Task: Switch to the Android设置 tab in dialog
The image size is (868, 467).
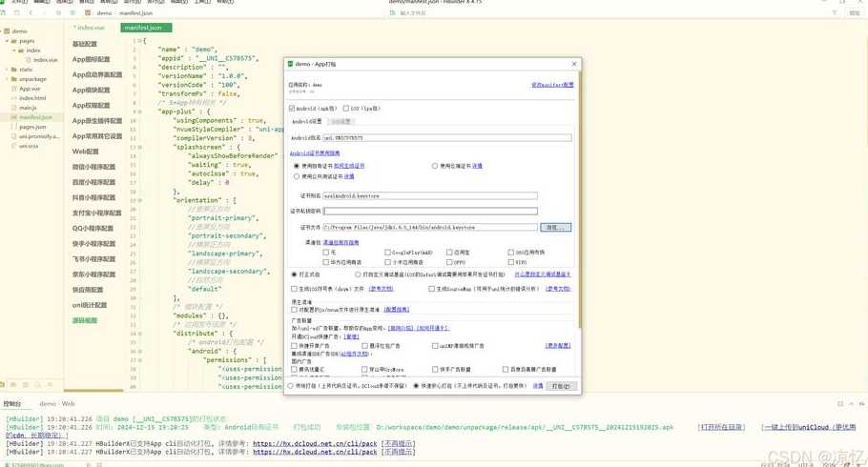Action: point(307,122)
